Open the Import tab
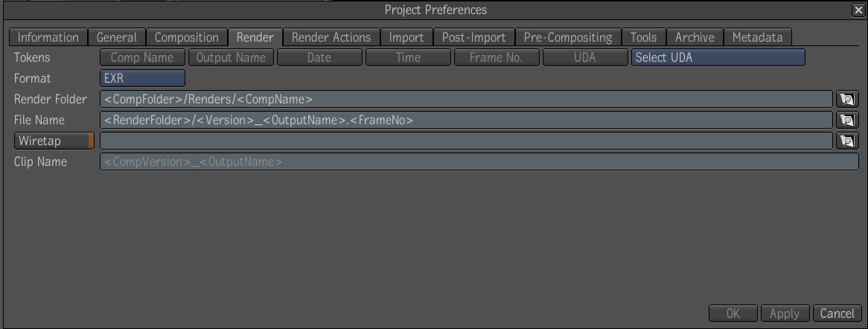Image resolution: width=868 pixels, height=329 pixels. (x=406, y=37)
